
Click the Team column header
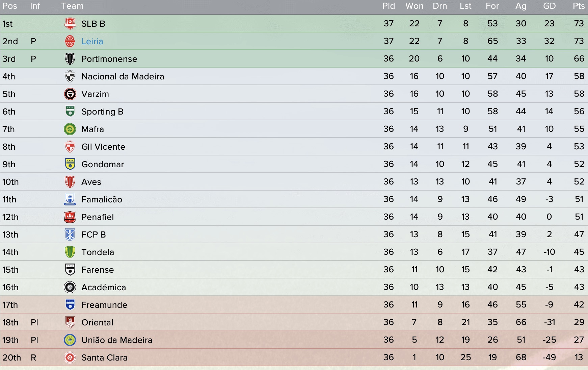72,6
